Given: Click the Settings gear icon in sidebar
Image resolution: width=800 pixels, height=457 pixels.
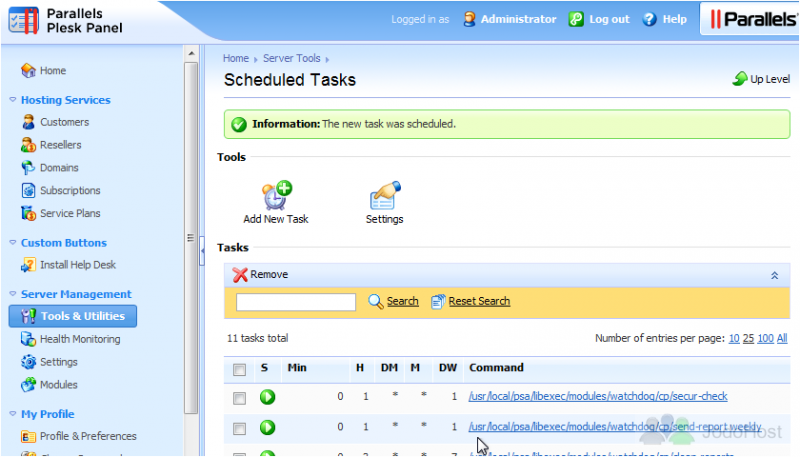Looking at the screenshot, I should click(28, 362).
